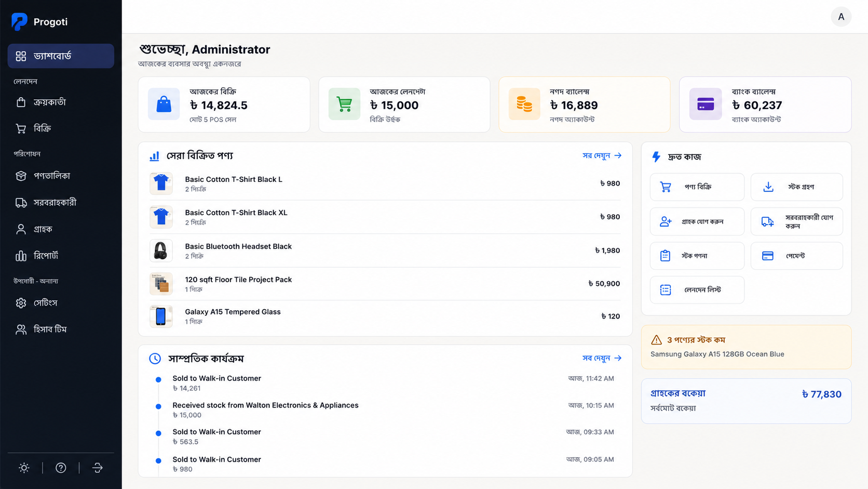This screenshot has width=868, height=489.
Task: Open Basic Cotton T-Shirt Black L thumbnail
Action: point(161,183)
